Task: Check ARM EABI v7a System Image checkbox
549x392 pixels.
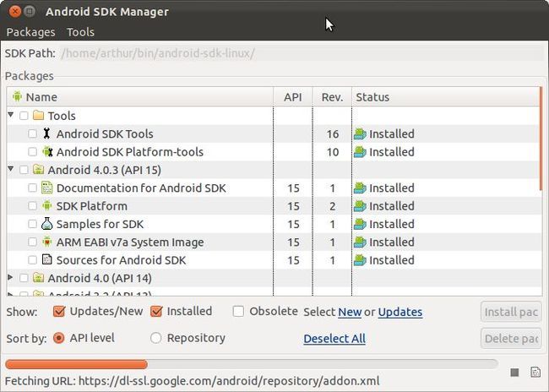Action: pyautogui.click(x=33, y=242)
